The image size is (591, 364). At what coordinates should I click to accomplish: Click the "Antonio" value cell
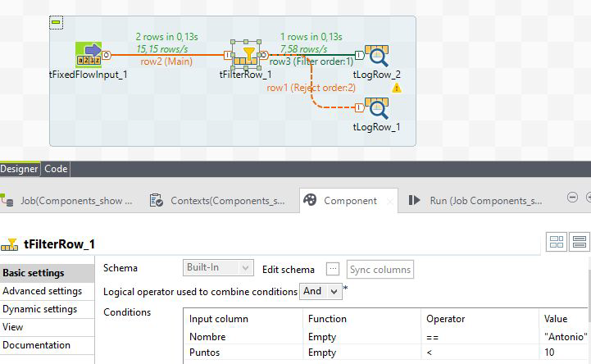click(565, 336)
